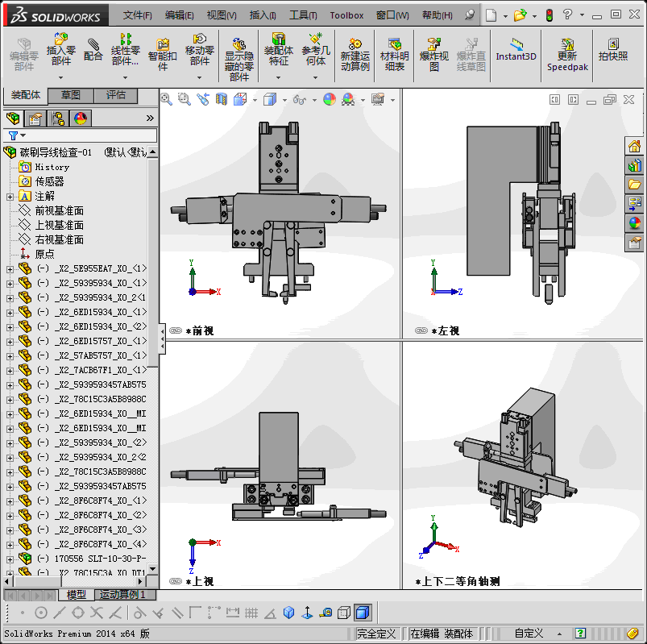Click Reference Geometry (参考几何体) icon
647x644 pixels.
point(316,49)
